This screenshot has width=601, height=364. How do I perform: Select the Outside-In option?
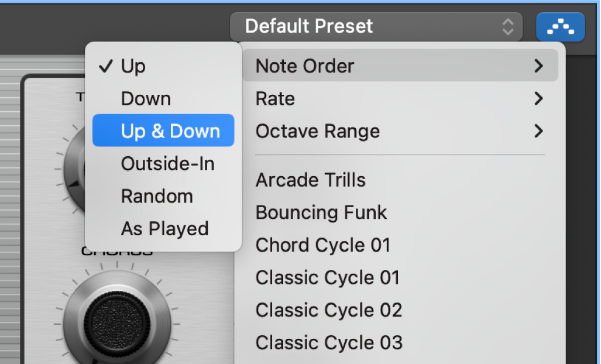coord(167,163)
